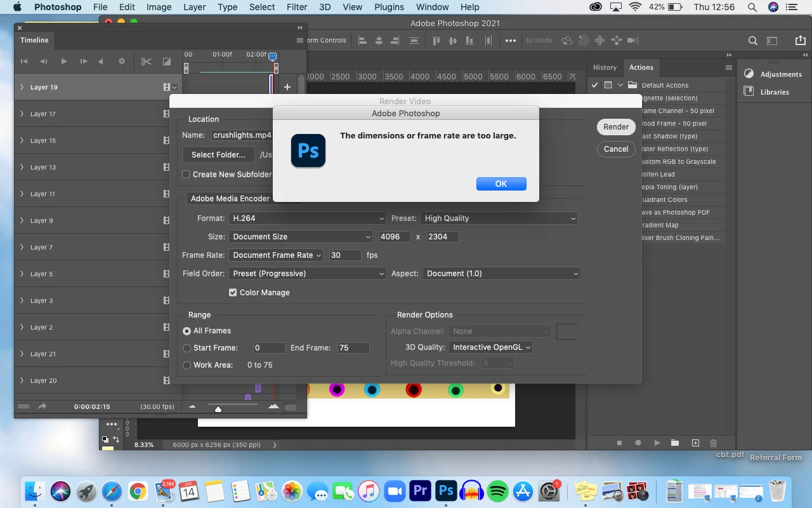Click the Align left edges icon
Screen dimensions: 812x508
click(362, 40)
